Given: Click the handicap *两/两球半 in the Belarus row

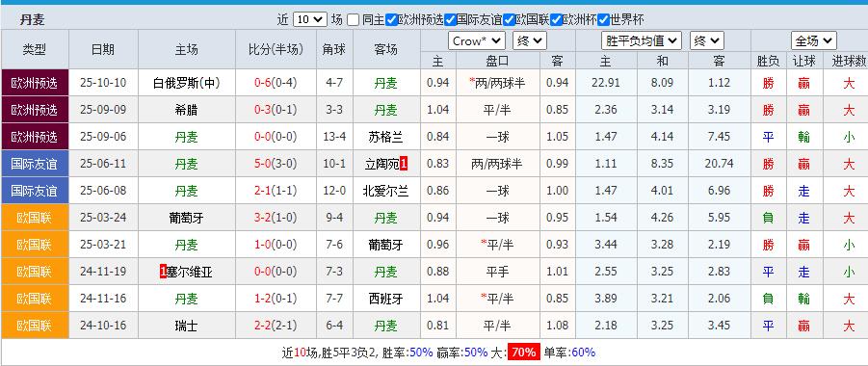Looking at the screenshot, I should (497, 83).
